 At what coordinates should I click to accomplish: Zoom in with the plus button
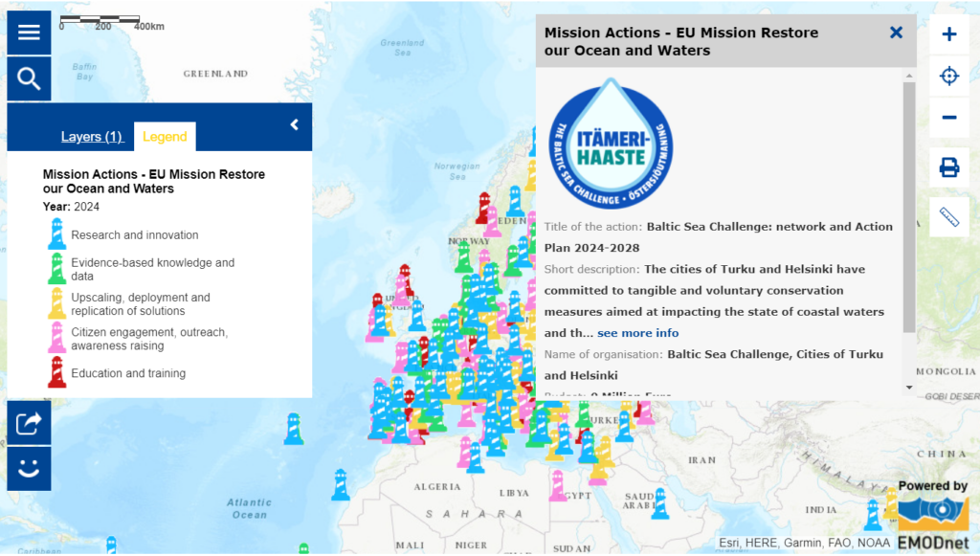(x=949, y=34)
